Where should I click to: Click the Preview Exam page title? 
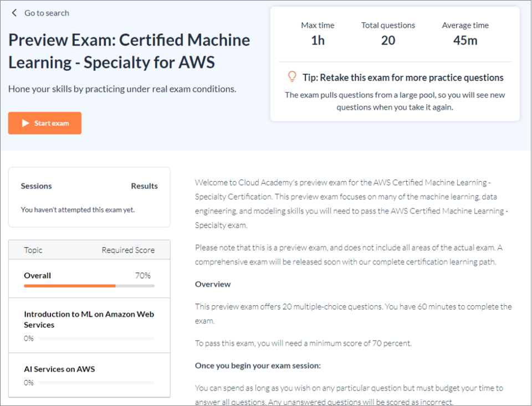[129, 51]
